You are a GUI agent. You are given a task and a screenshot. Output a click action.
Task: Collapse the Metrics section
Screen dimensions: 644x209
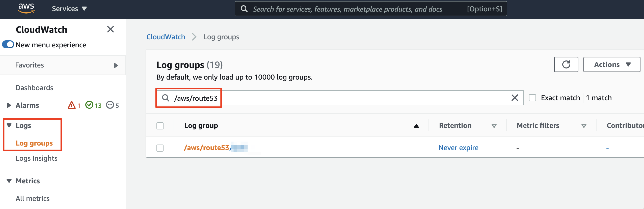click(9, 181)
